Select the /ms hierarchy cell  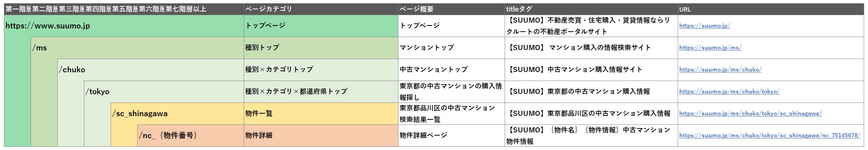click(40, 48)
